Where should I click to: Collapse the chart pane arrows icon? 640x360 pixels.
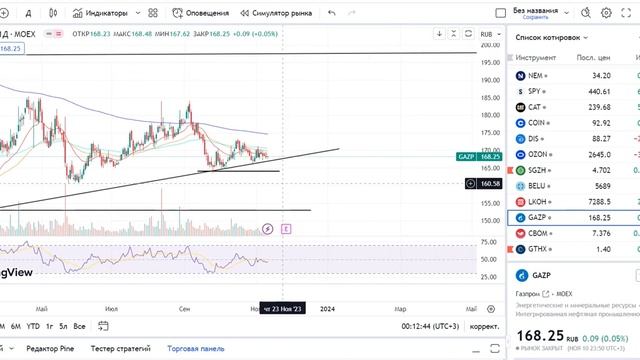click(453, 34)
